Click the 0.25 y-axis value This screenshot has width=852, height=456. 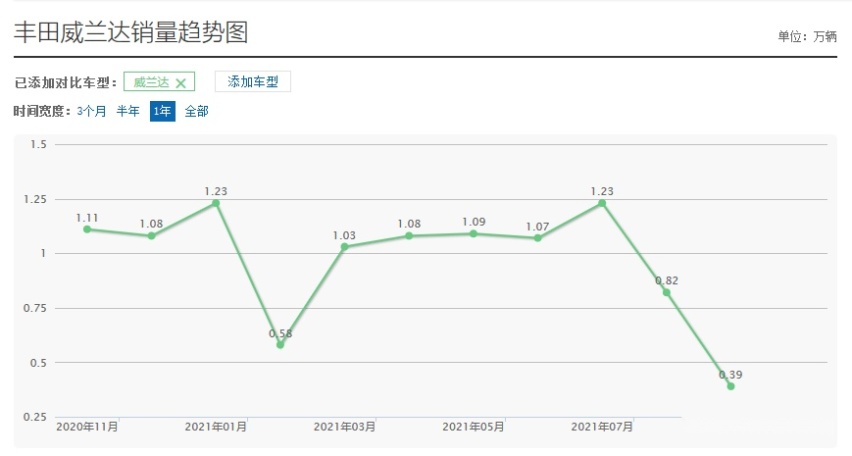click(x=35, y=417)
